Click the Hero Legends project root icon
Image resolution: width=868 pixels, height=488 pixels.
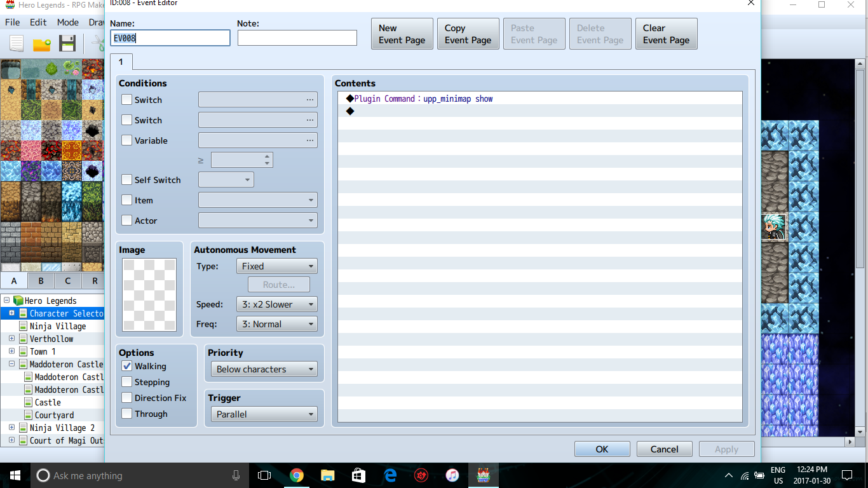point(18,301)
